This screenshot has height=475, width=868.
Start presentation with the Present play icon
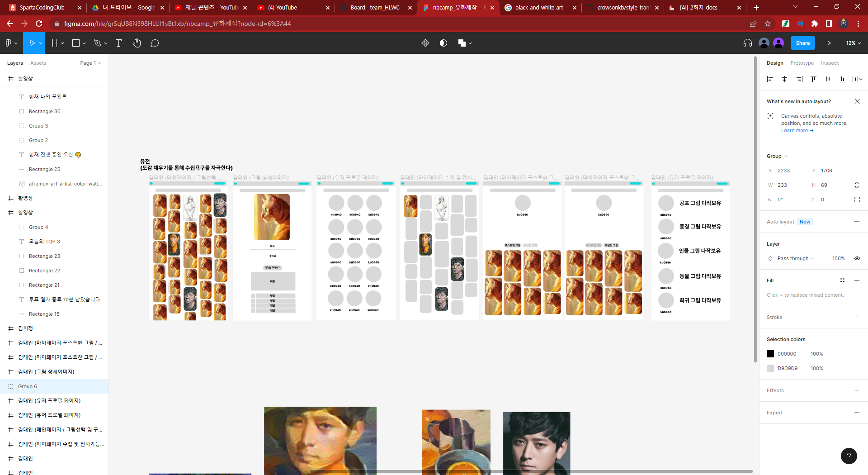point(828,43)
